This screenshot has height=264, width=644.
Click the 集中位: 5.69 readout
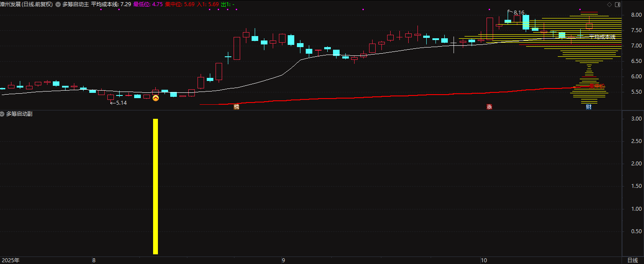click(179, 4)
